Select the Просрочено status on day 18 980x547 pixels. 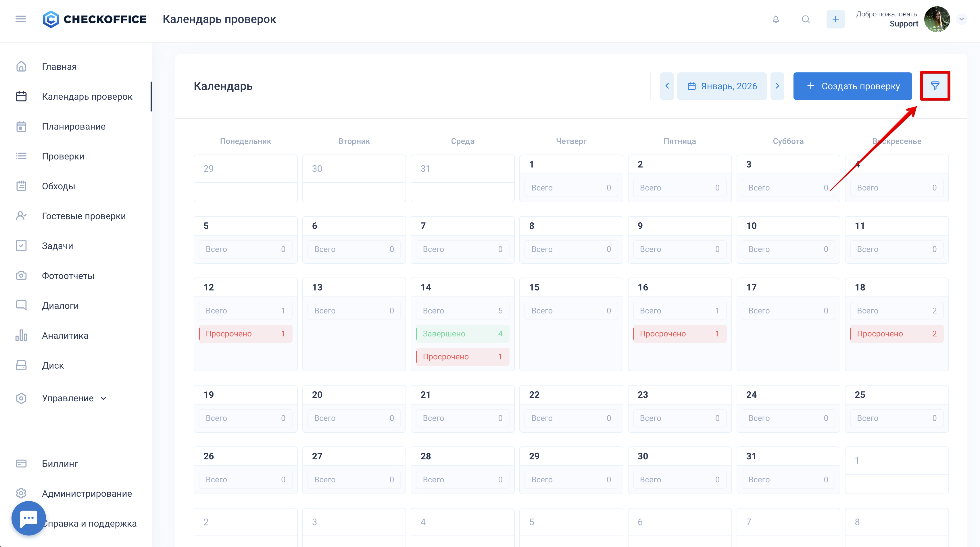coord(896,334)
